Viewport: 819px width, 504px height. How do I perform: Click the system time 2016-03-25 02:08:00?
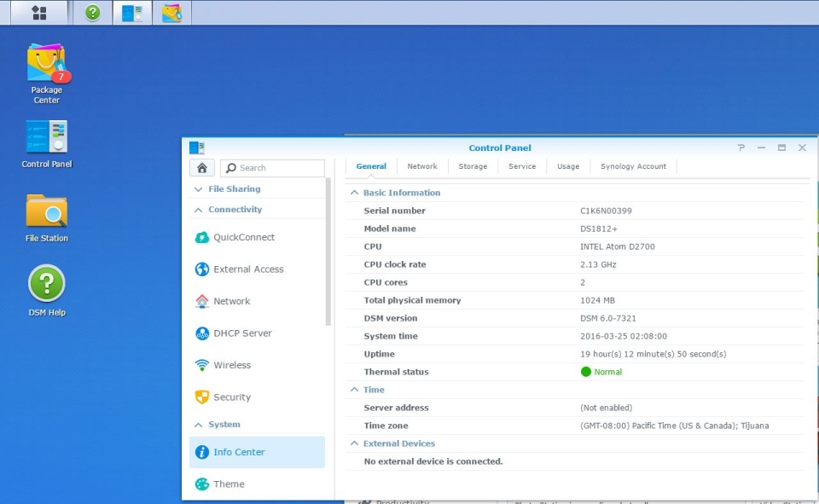click(624, 336)
